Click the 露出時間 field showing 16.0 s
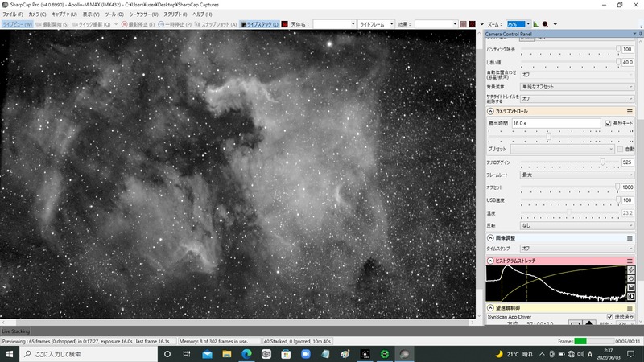 [x=556, y=123]
